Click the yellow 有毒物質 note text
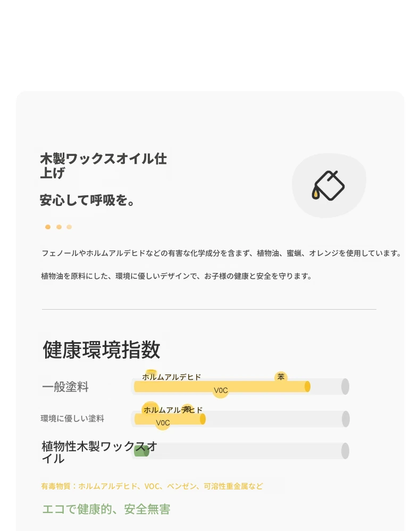Image resolution: width=420 pixels, height=531 pixels. (152, 486)
